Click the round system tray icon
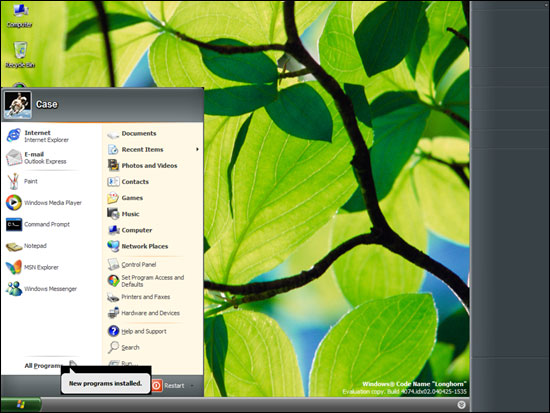This screenshot has height=413, width=550. [x=461, y=405]
